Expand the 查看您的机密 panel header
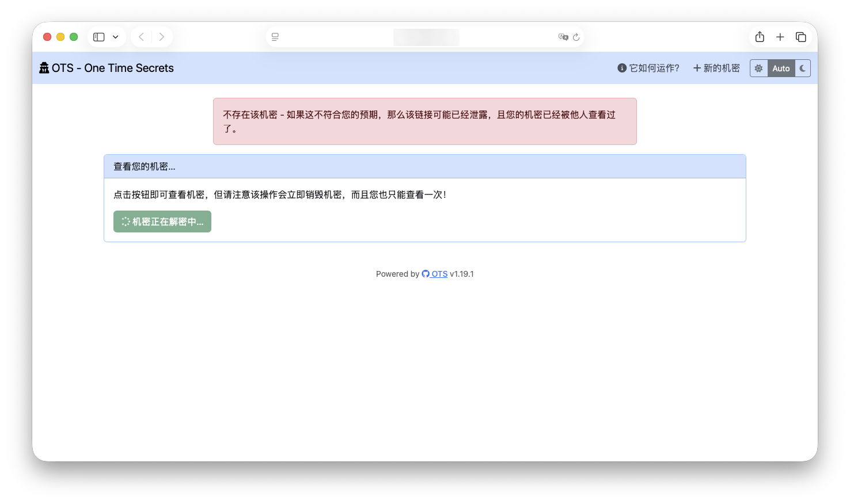This screenshot has height=504, width=850. [144, 166]
